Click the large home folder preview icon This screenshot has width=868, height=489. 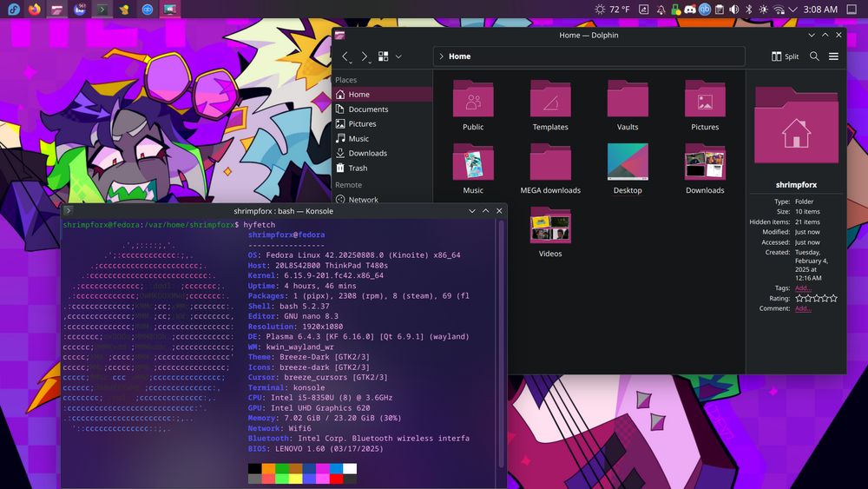coord(796,124)
